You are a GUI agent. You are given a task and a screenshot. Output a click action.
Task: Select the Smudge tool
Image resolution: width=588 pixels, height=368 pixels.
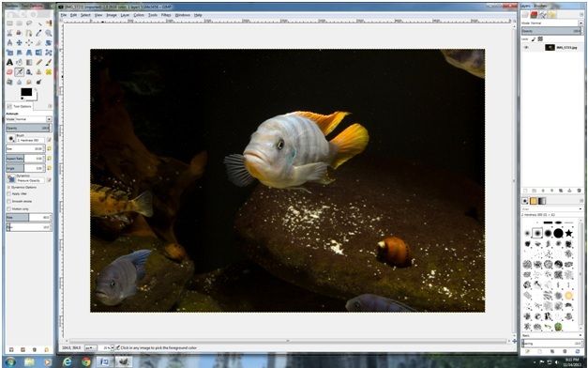pyautogui.click(x=29, y=82)
